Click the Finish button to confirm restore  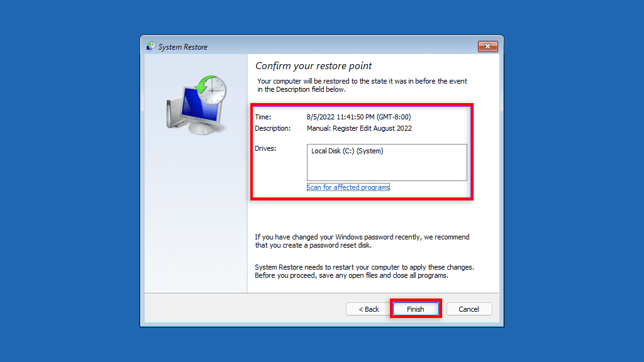pos(415,309)
